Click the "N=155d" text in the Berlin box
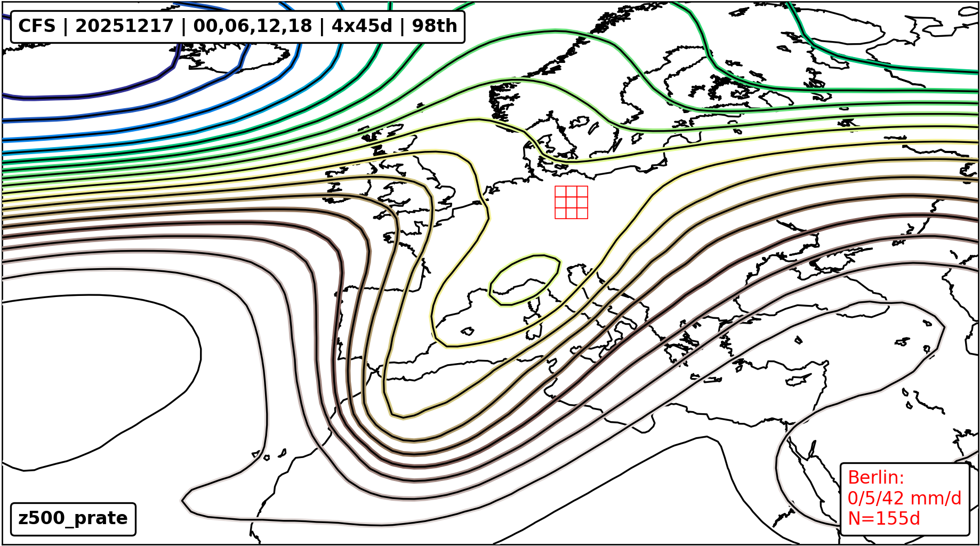 coord(883,518)
